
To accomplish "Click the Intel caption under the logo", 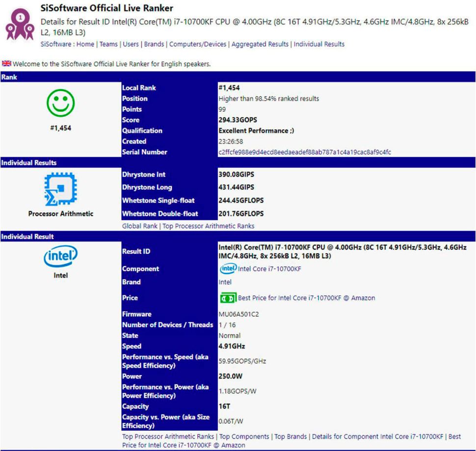I will [x=61, y=276].
